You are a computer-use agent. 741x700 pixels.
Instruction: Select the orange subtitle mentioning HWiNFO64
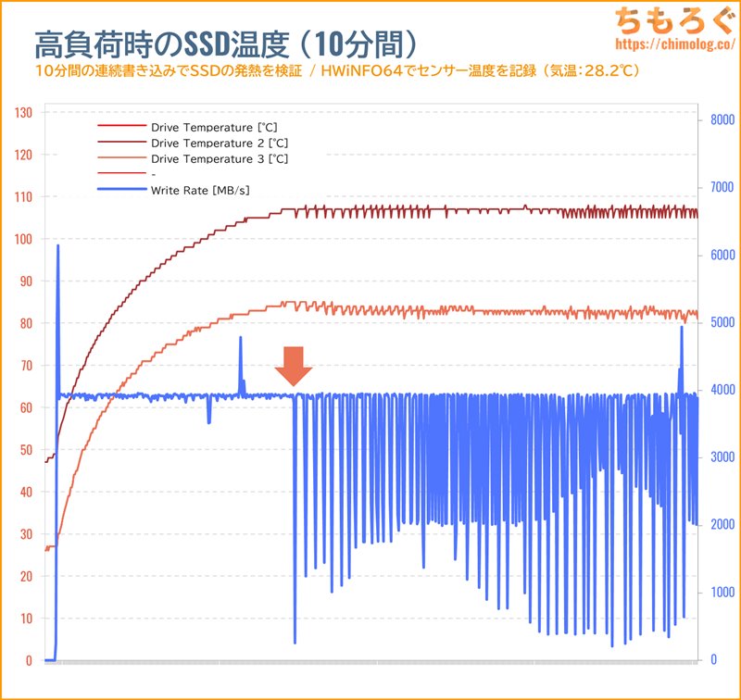[338, 71]
